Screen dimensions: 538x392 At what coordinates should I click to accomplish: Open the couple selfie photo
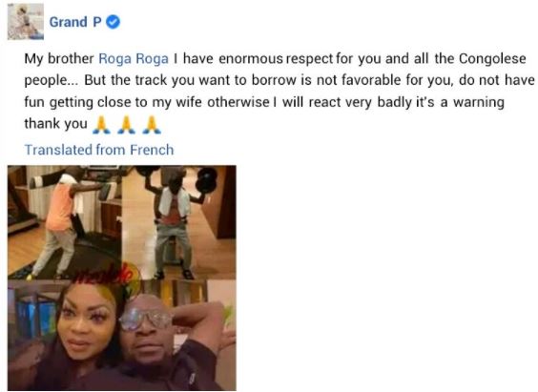point(122,335)
